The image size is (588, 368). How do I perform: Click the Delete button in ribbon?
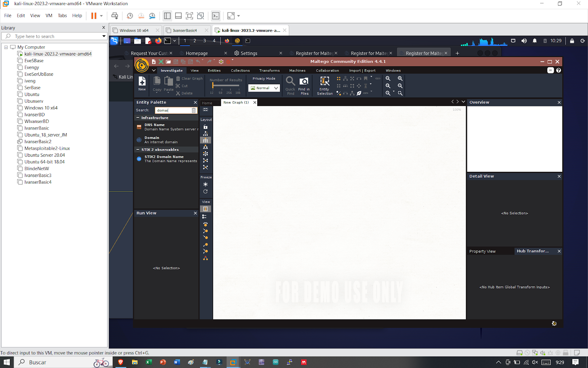184,93
